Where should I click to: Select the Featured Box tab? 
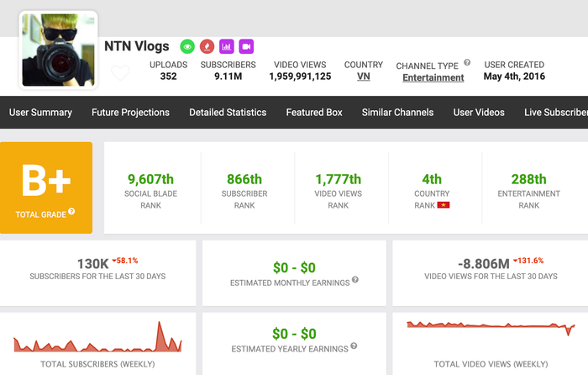[x=314, y=113]
